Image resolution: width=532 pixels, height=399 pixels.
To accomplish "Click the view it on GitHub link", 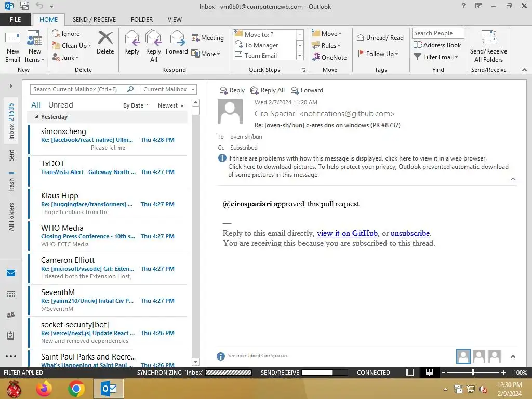I will pos(347,233).
